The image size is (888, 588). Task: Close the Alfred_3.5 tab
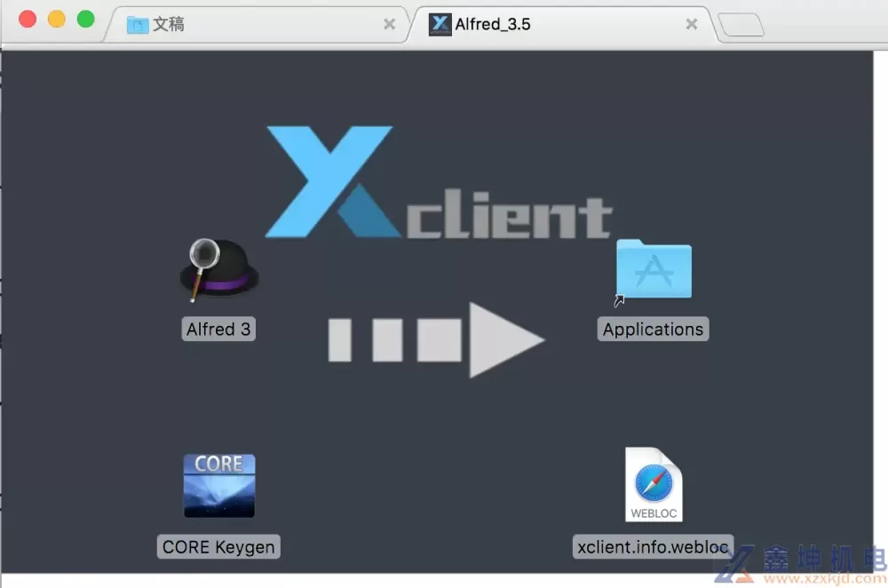[692, 24]
